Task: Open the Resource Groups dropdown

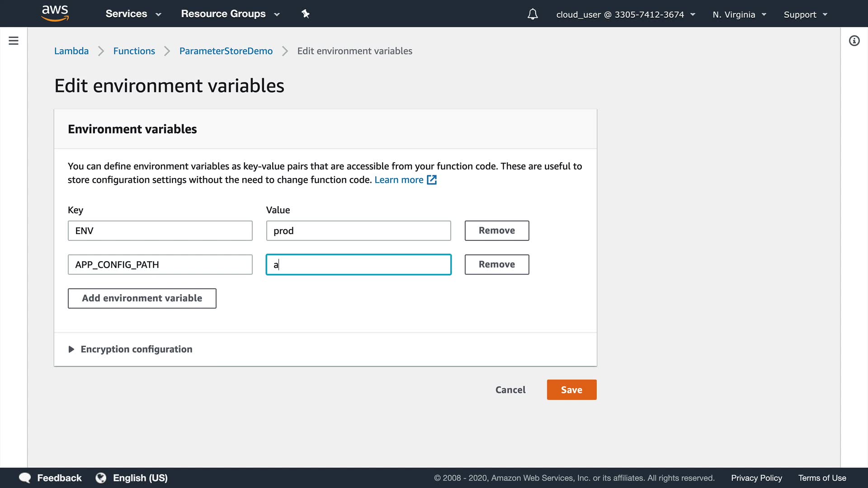Action: 230,14
